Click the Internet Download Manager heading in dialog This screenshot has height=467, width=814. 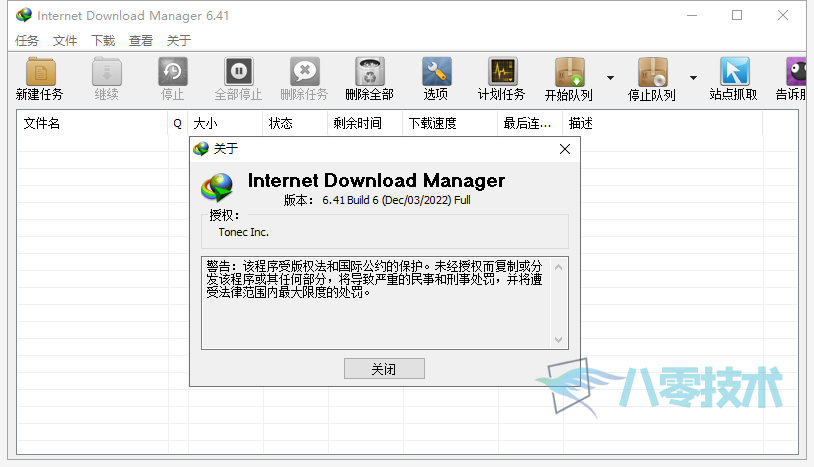click(376, 181)
